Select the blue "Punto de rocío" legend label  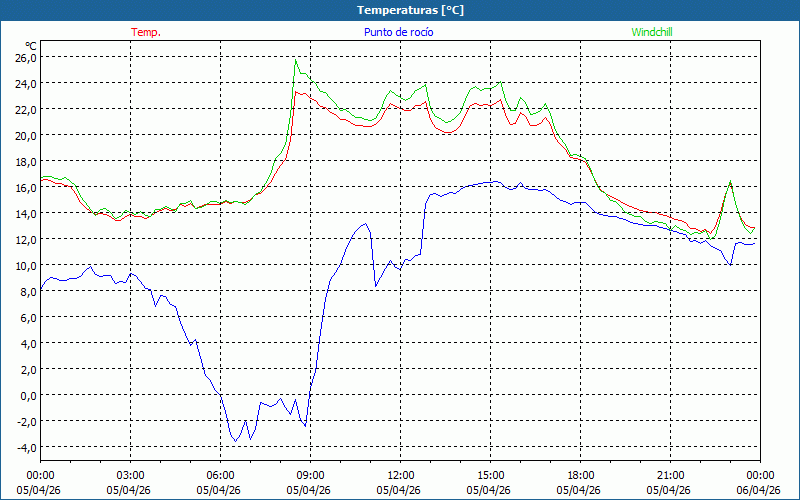pos(399,32)
